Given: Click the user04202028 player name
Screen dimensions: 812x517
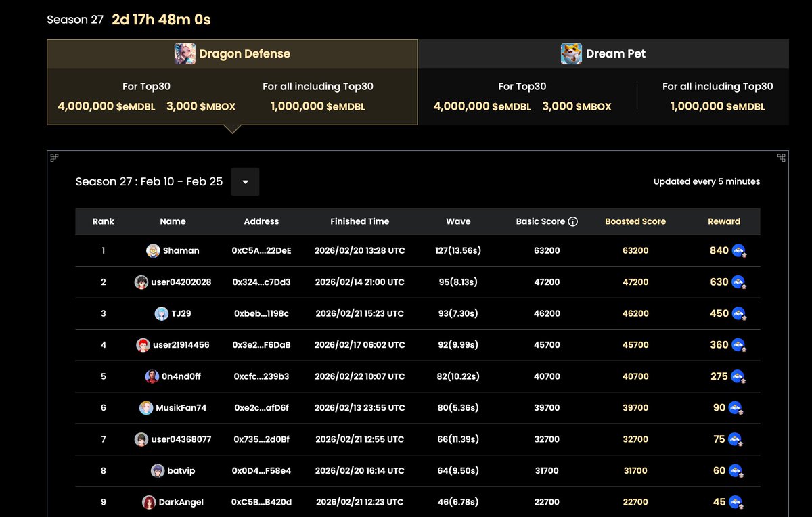Looking at the screenshot, I should pyautogui.click(x=181, y=282).
